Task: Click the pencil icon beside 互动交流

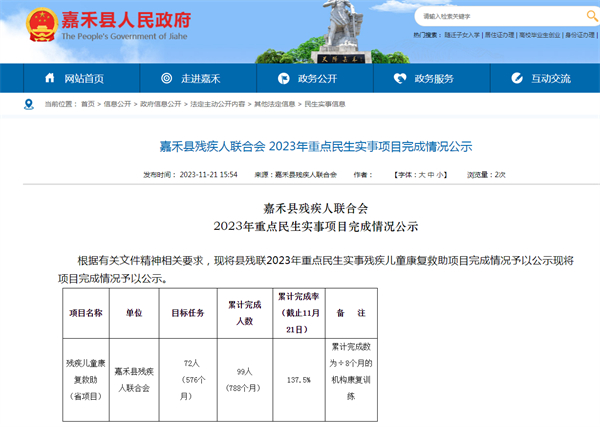Action: click(x=517, y=78)
